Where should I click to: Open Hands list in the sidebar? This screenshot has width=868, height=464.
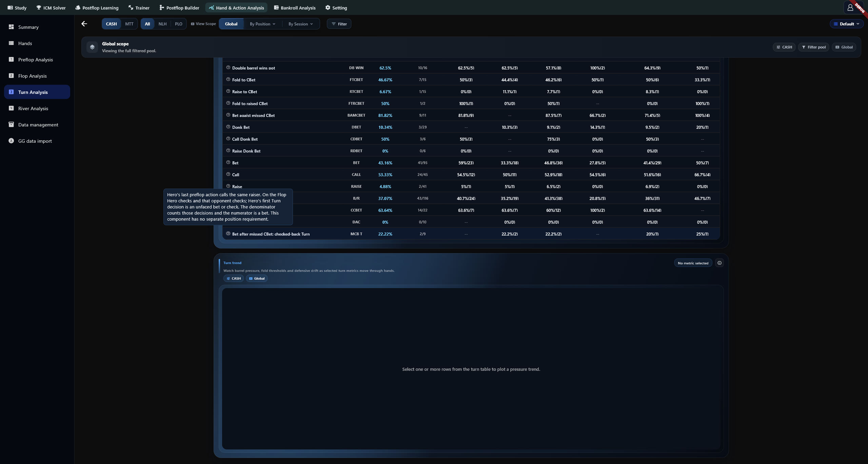(37, 43)
